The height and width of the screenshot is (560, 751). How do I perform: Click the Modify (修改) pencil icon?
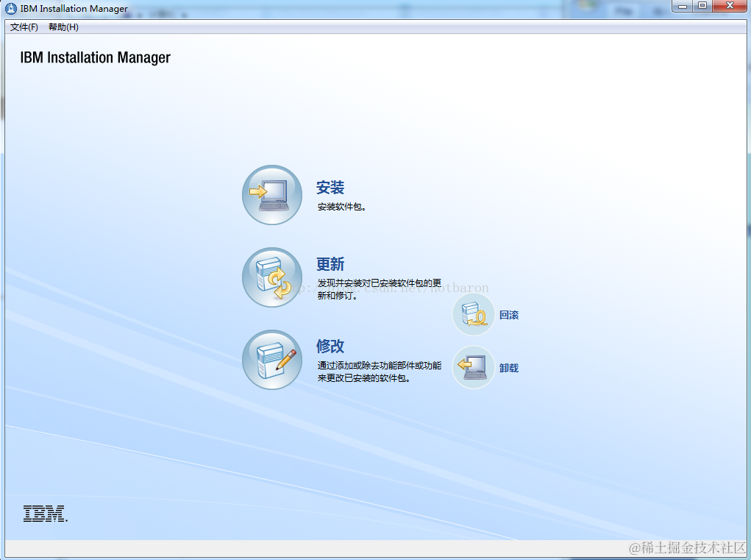click(x=272, y=360)
